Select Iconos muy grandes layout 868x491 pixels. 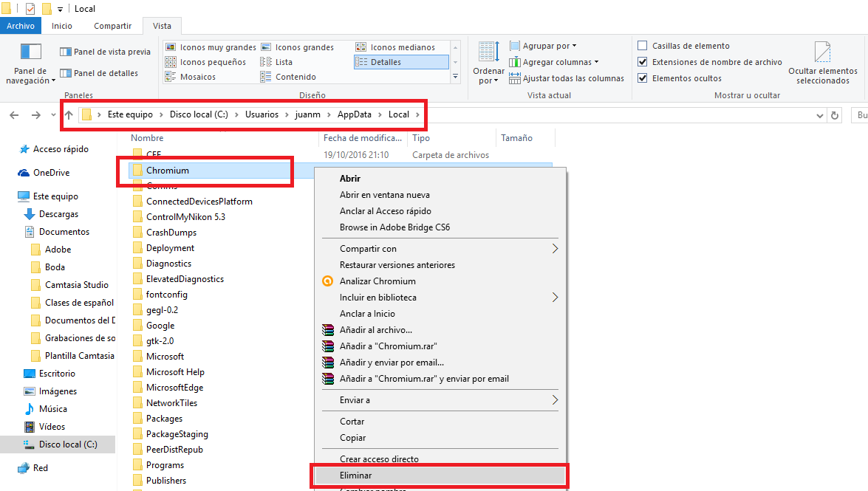211,47
